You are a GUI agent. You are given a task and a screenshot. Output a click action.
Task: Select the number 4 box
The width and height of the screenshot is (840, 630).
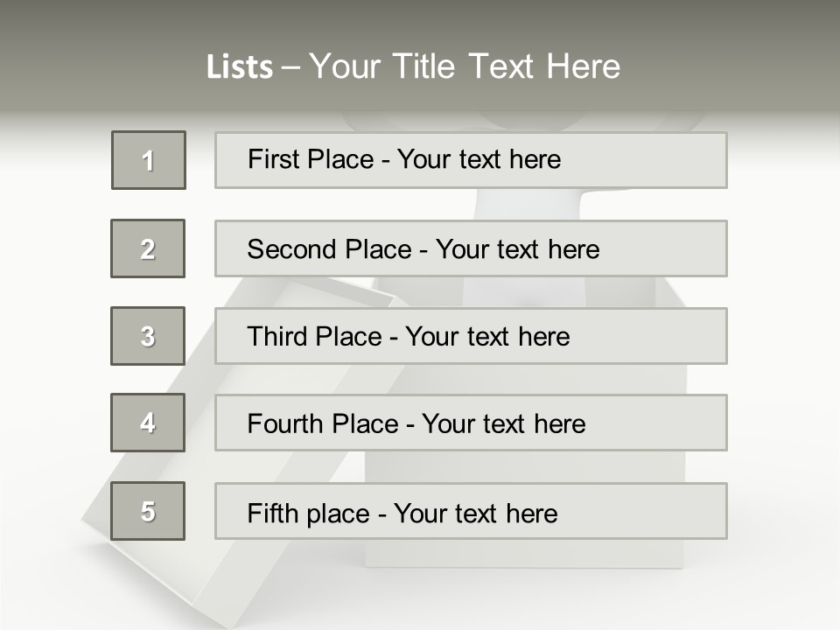pos(148,423)
